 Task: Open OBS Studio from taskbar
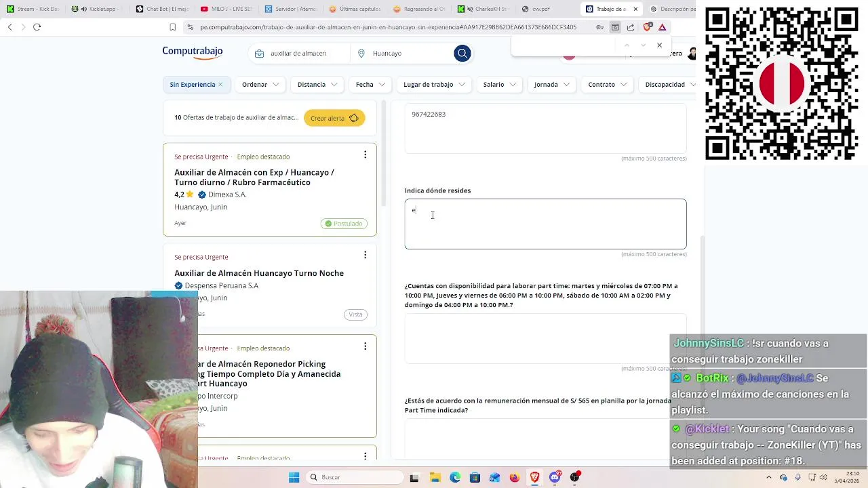[x=575, y=477]
